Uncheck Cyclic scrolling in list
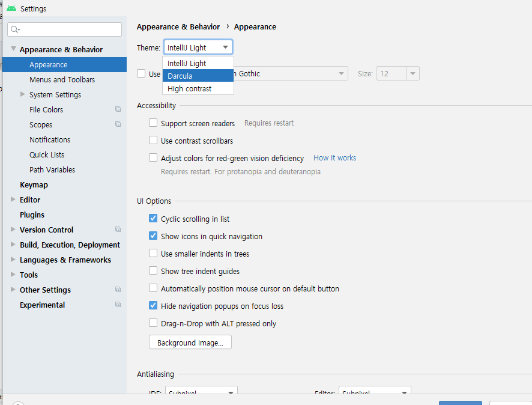Viewport: 532px width, 405px height. tap(153, 218)
